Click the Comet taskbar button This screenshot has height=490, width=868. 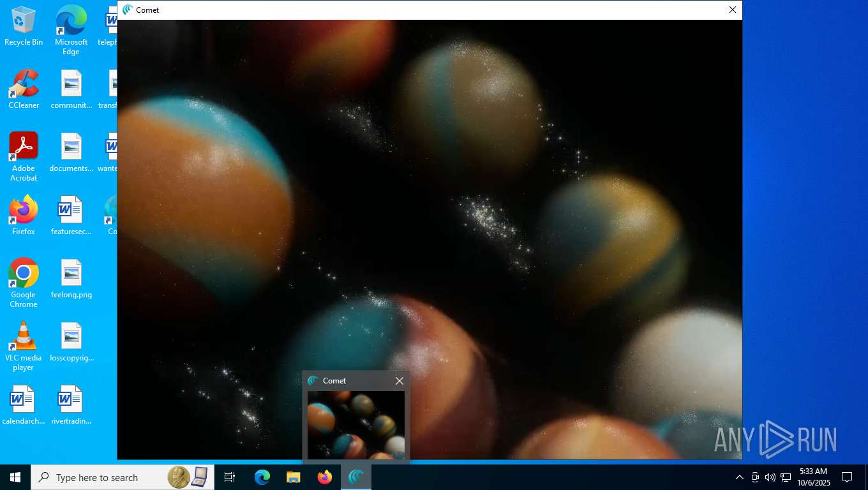pos(356,477)
